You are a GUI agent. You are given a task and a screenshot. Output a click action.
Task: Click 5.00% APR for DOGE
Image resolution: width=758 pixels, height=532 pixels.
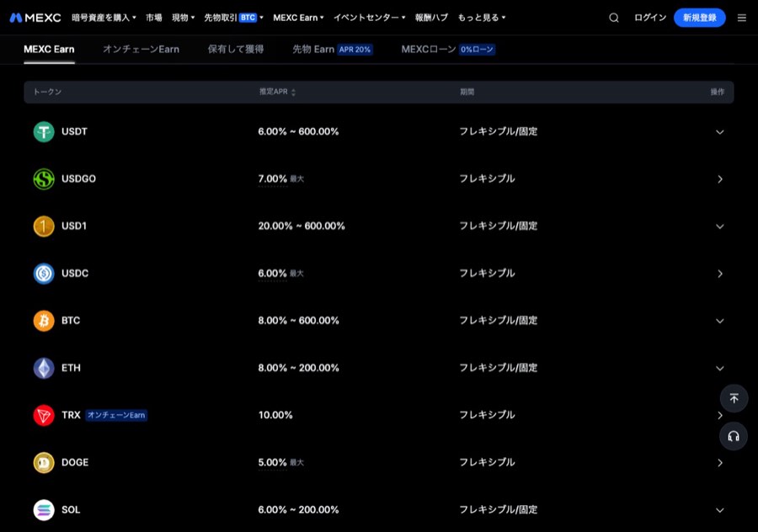[273, 462]
